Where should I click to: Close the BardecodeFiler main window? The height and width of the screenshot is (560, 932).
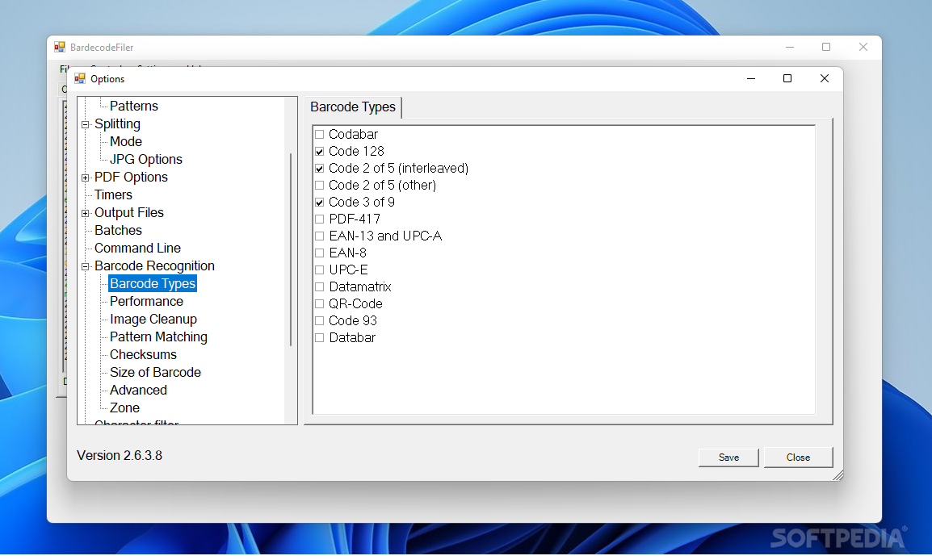click(x=863, y=47)
